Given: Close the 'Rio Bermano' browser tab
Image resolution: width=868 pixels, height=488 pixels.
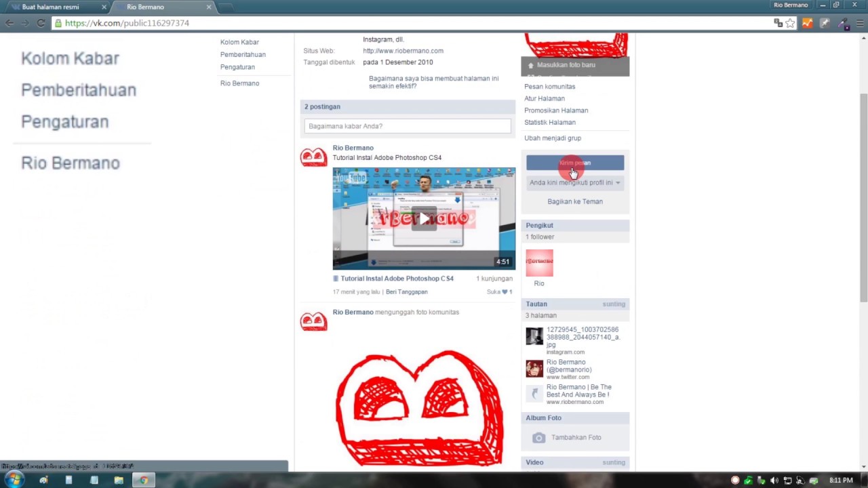Looking at the screenshot, I should tap(208, 7).
